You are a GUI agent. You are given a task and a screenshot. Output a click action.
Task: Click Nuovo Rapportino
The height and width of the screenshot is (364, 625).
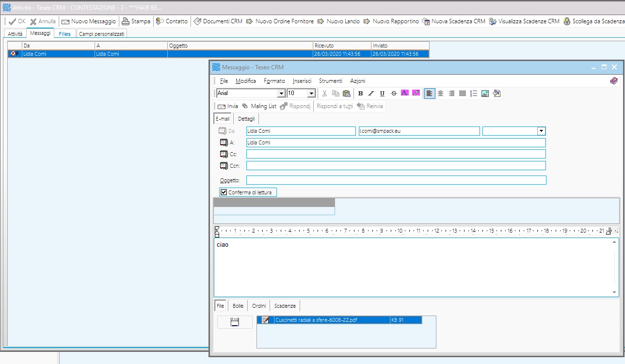[391, 21]
